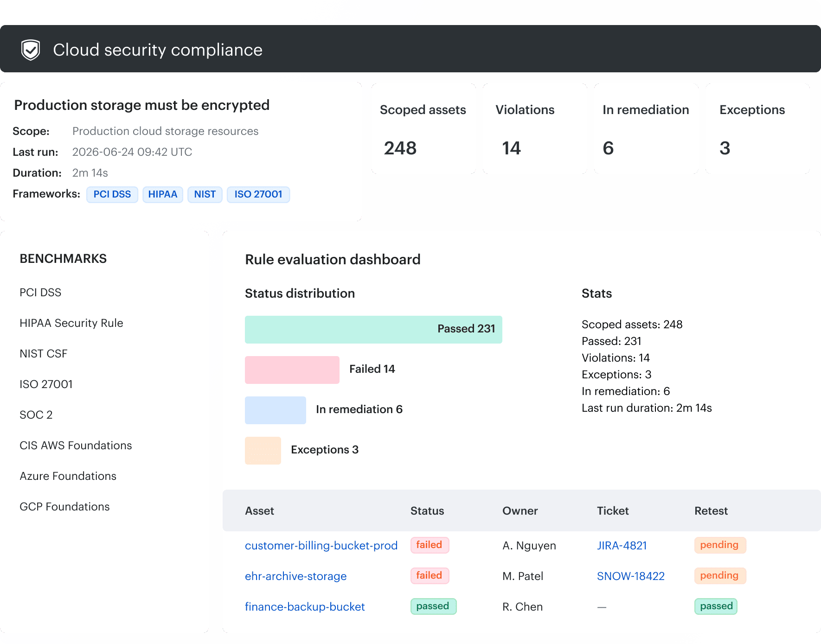Click pending retest badge for ehr-archive-storage
821x644 pixels.
point(720,576)
